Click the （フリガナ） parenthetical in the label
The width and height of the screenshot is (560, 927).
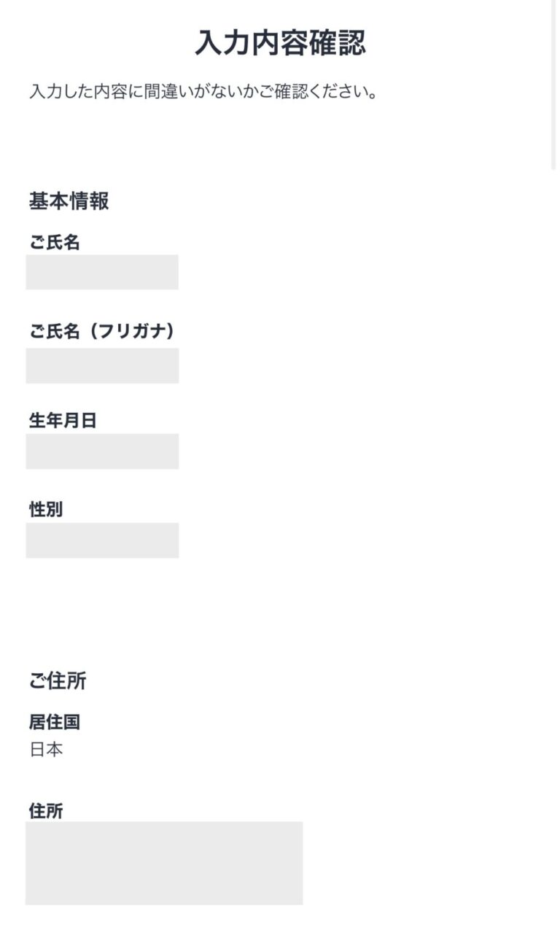pos(132,331)
